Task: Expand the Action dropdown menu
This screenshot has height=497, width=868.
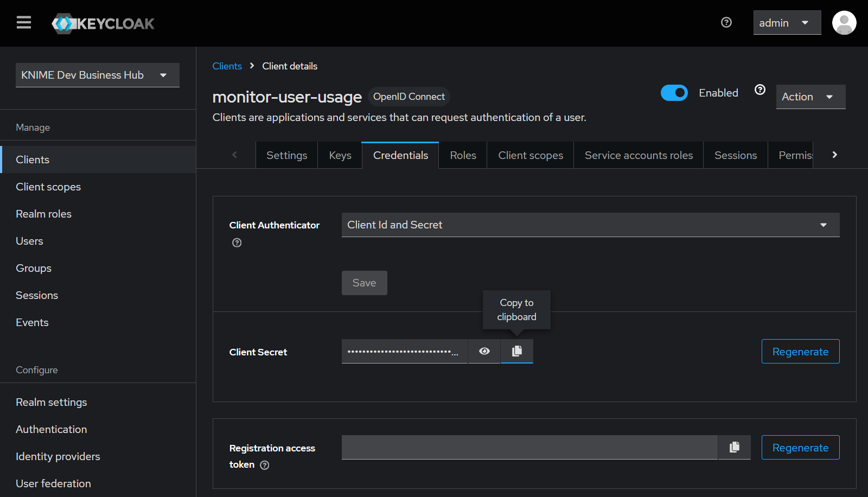Action: coord(810,97)
